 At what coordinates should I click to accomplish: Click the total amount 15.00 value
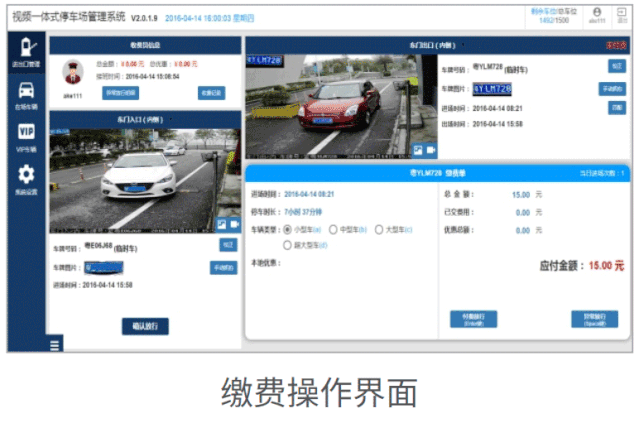[x=521, y=195]
